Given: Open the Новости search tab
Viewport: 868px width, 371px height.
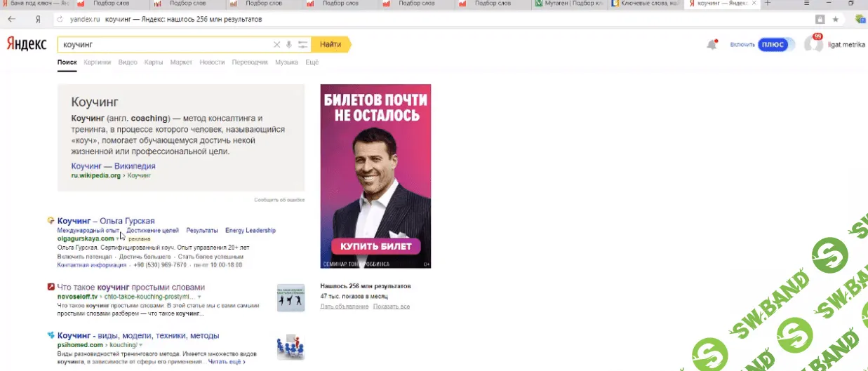Looking at the screenshot, I should tap(212, 62).
